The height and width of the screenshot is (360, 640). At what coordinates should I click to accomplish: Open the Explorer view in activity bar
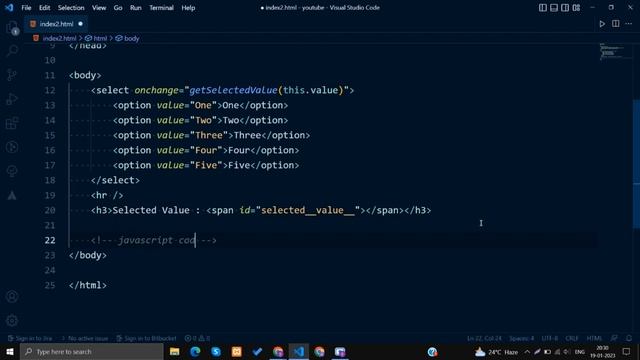click(x=12, y=28)
